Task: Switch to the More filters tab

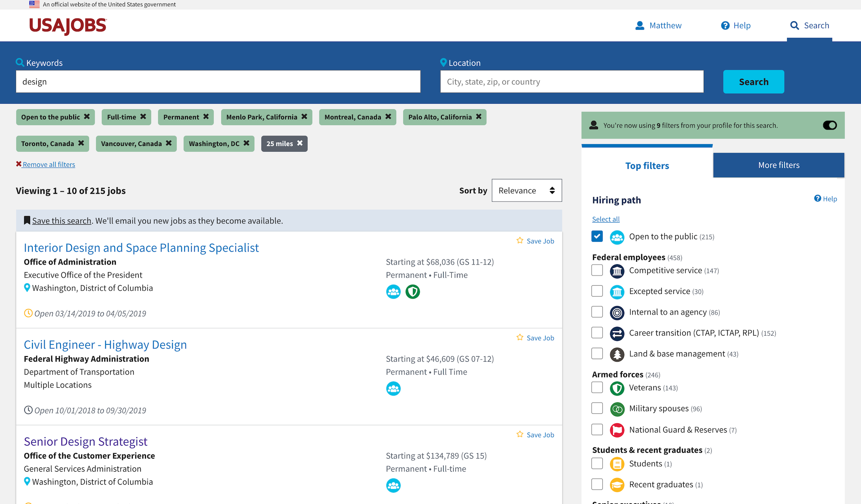Action: click(779, 165)
